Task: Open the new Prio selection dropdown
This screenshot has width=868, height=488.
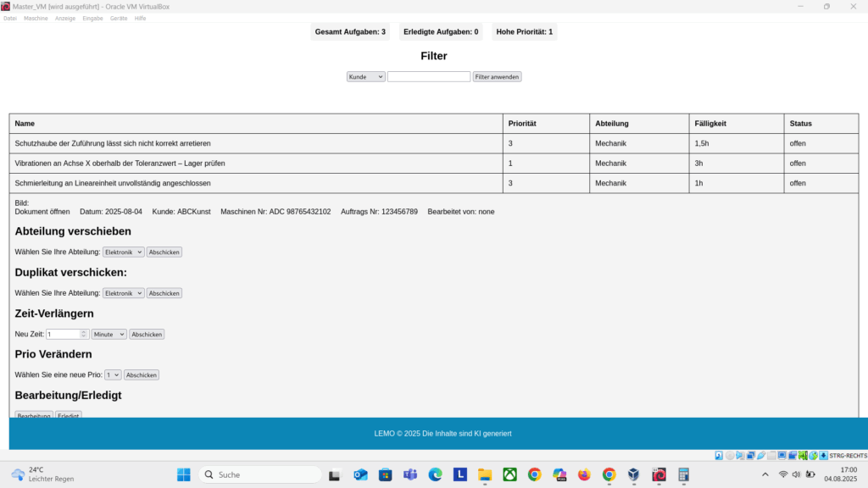Action: (113, 374)
